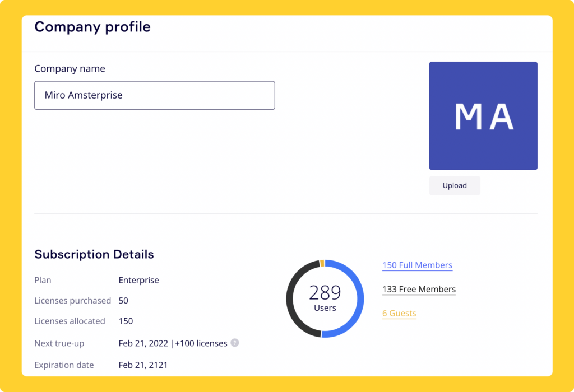Select the MA company logo image

[483, 116]
